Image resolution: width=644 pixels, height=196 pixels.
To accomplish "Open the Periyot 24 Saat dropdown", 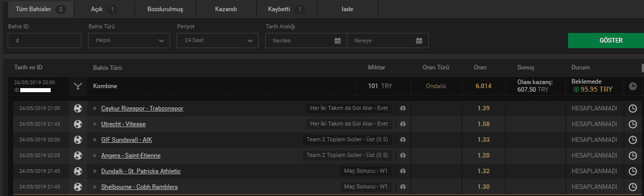I will [x=218, y=41].
